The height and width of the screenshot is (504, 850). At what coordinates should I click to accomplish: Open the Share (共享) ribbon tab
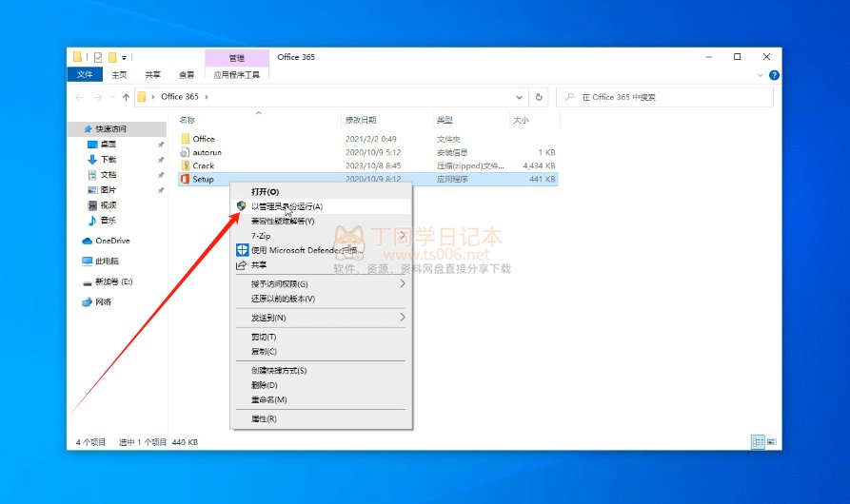[x=153, y=75]
